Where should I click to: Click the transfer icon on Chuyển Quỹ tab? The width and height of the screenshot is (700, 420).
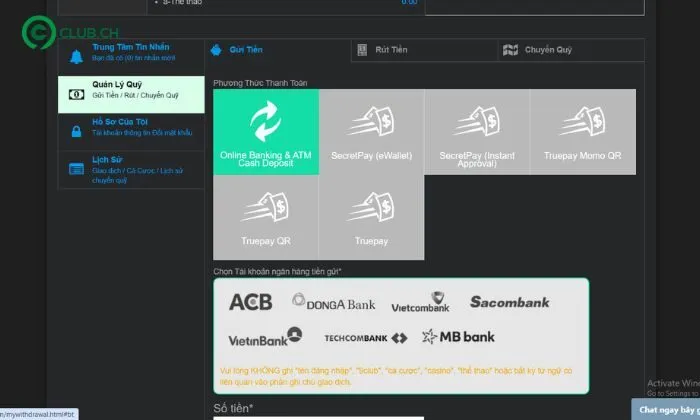pyautogui.click(x=510, y=50)
